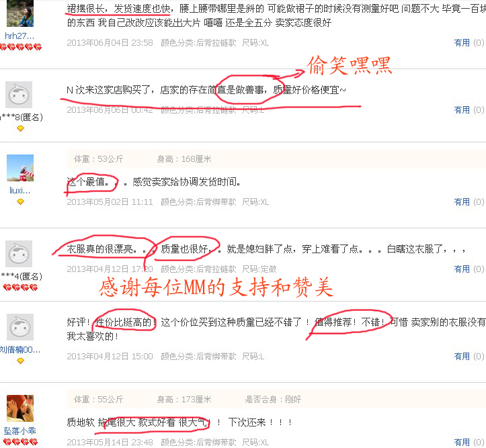Mark the 2013年06月04日 review as 有用
The width and height of the screenshot is (486, 448).
click(x=462, y=43)
